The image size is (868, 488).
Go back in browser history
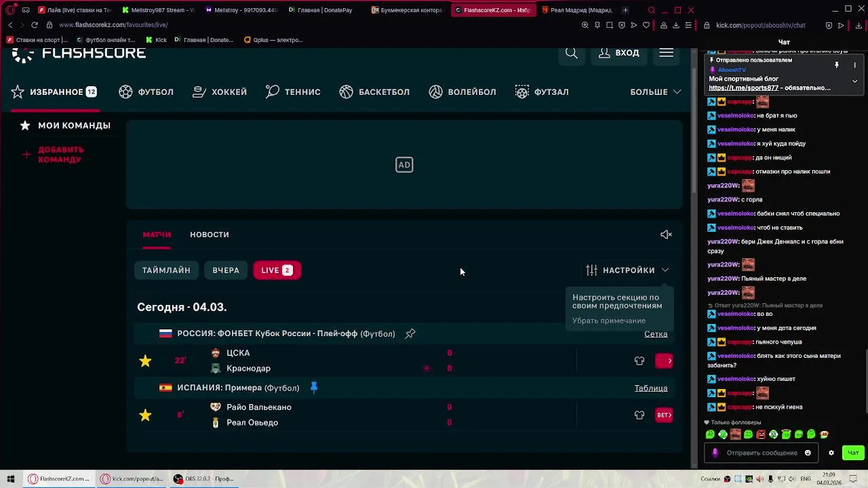(10, 25)
